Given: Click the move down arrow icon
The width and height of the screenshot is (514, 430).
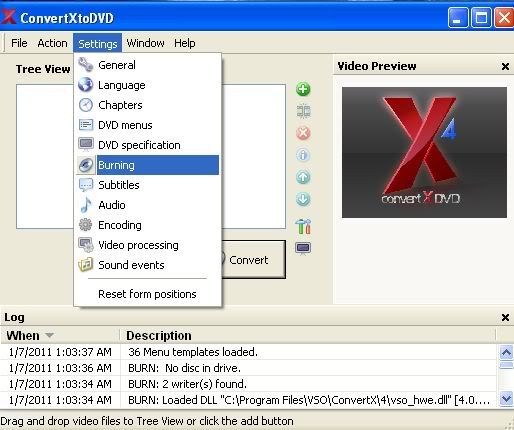Looking at the screenshot, I should pyautogui.click(x=303, y=199).
